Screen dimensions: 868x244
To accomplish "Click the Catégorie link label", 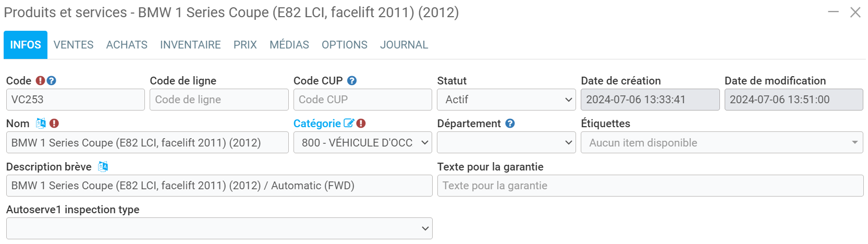I will coord(317,124).
